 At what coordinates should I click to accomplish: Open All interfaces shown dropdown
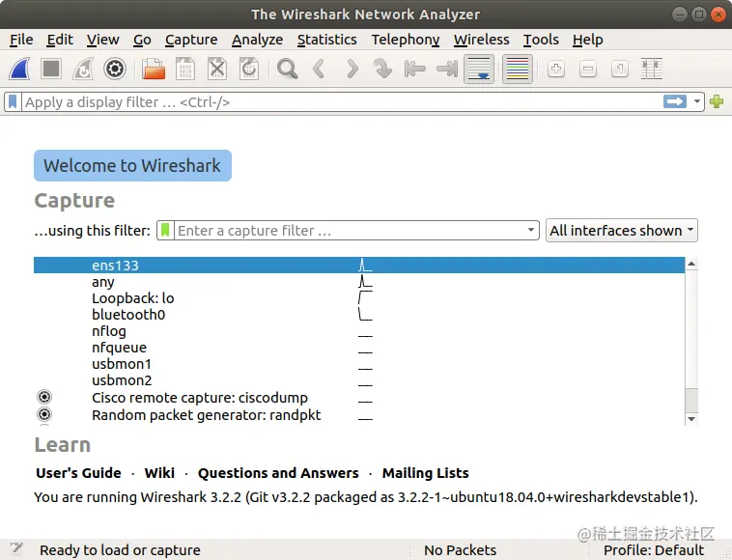pyautogui.click(x=621, y=230)
